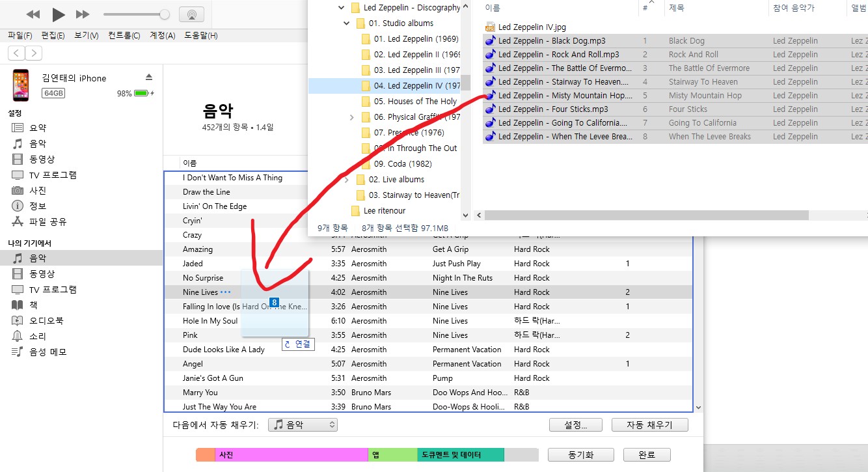Viewport: 868px width, 472px height.
Task: Click the iTunes rewind button
Action: click(x=33, y=14)
